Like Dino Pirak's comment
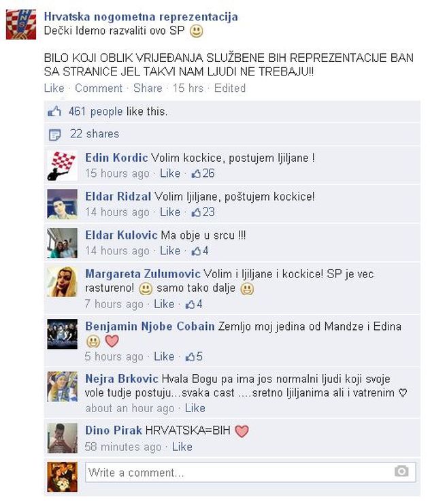The width and height of the screenshot is (430, 504). pos(182,447)
